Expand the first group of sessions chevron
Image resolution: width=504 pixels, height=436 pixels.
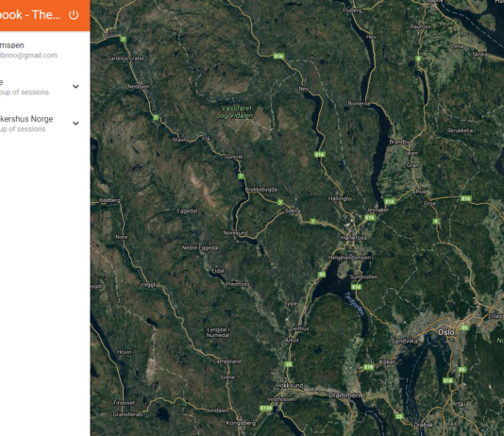(76, 87)
